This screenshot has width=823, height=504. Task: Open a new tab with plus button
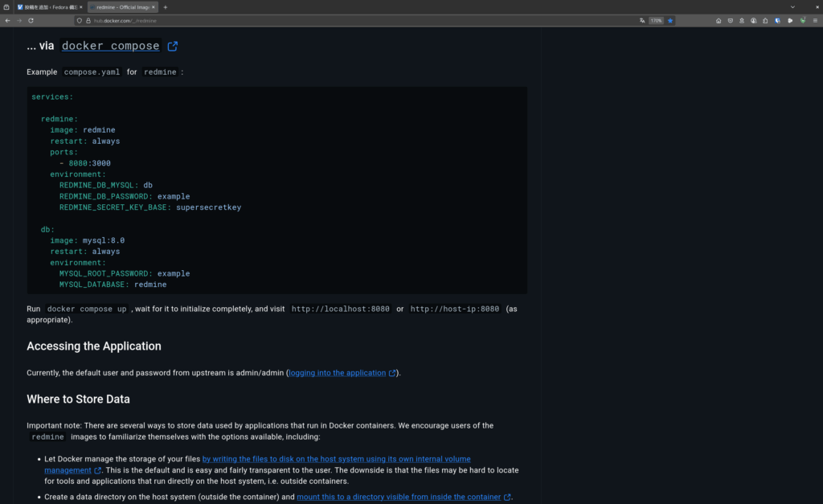click(x=166, y=7)
